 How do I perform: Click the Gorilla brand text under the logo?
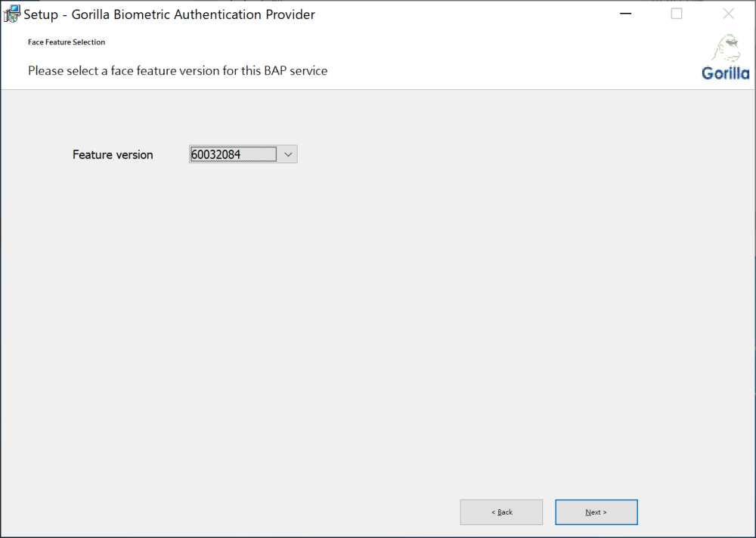coord(725,73)
